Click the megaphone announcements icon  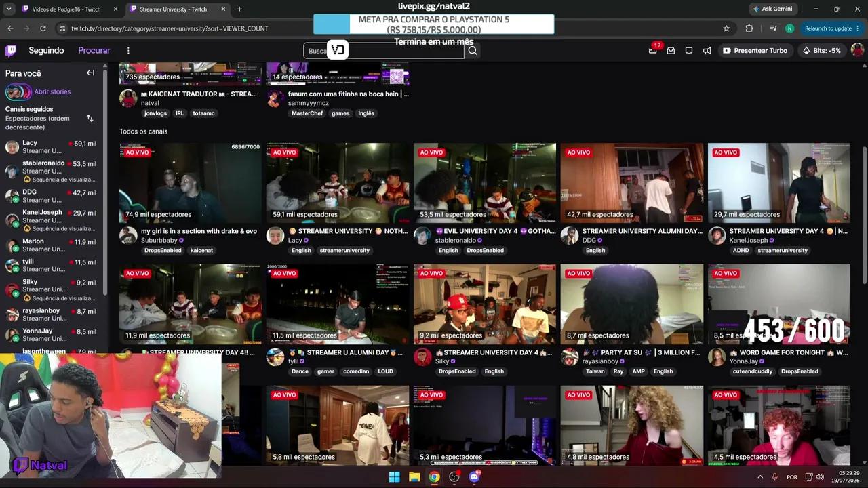click(x=707, y=50)
